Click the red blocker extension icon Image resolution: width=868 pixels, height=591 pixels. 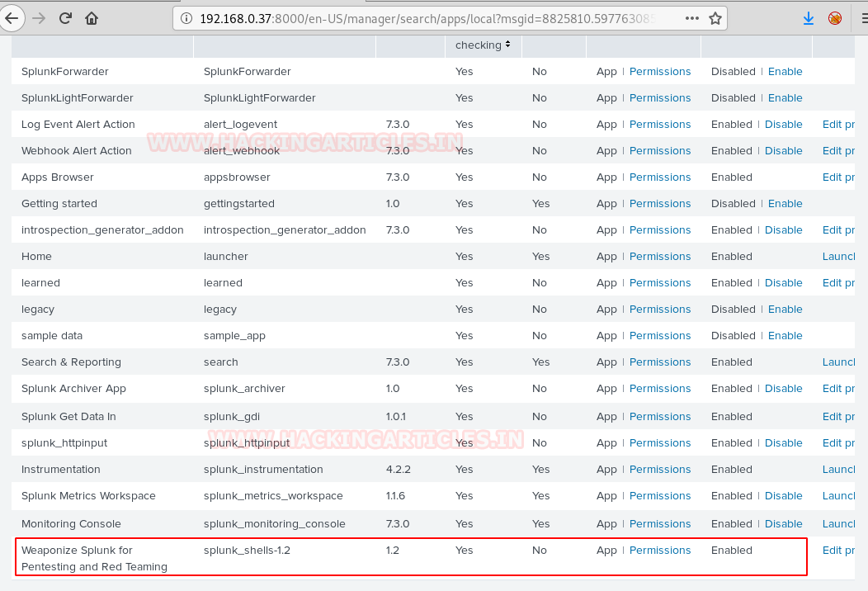click(x=835, y=19)
